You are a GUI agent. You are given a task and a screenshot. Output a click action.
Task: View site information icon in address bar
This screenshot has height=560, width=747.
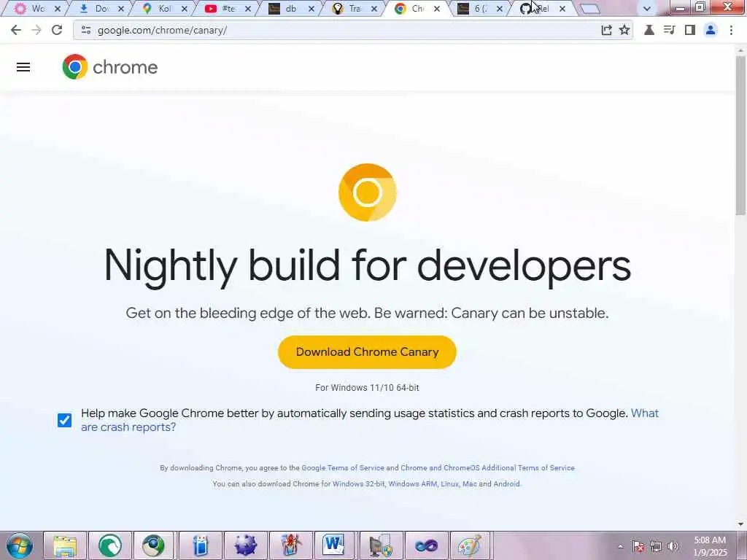point(86,30)
